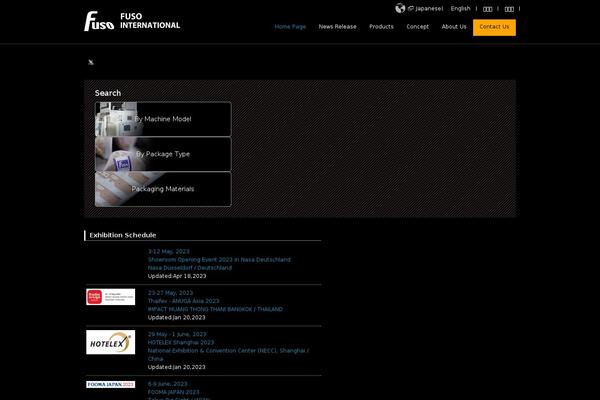Switch language to English

[460, 8]
